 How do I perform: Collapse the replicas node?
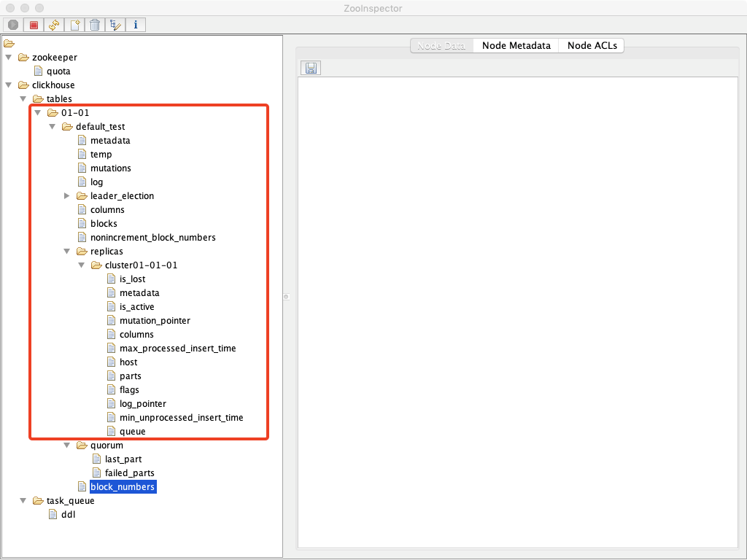(66, 252)
